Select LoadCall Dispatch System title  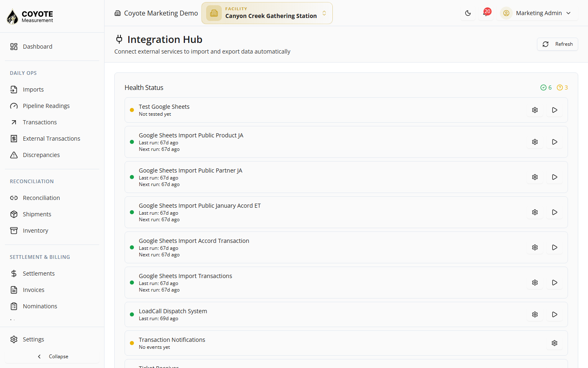[173, 311]
